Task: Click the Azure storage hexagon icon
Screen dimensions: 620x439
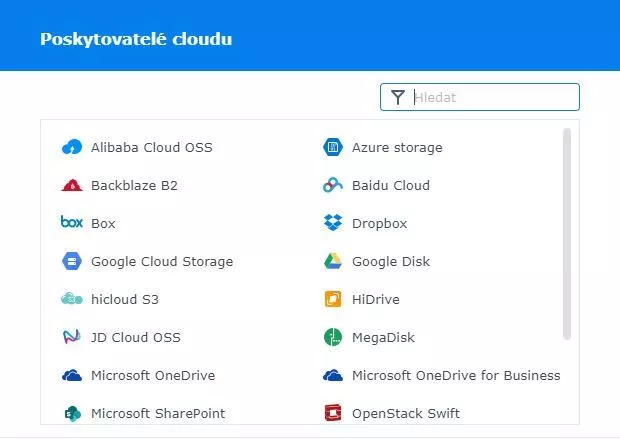Action: (333, 147)
